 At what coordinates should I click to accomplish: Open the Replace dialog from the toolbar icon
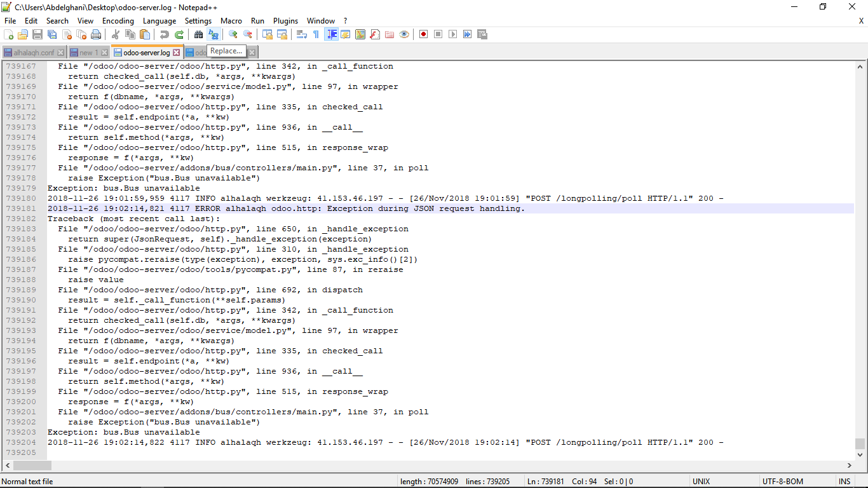[213, 34]
